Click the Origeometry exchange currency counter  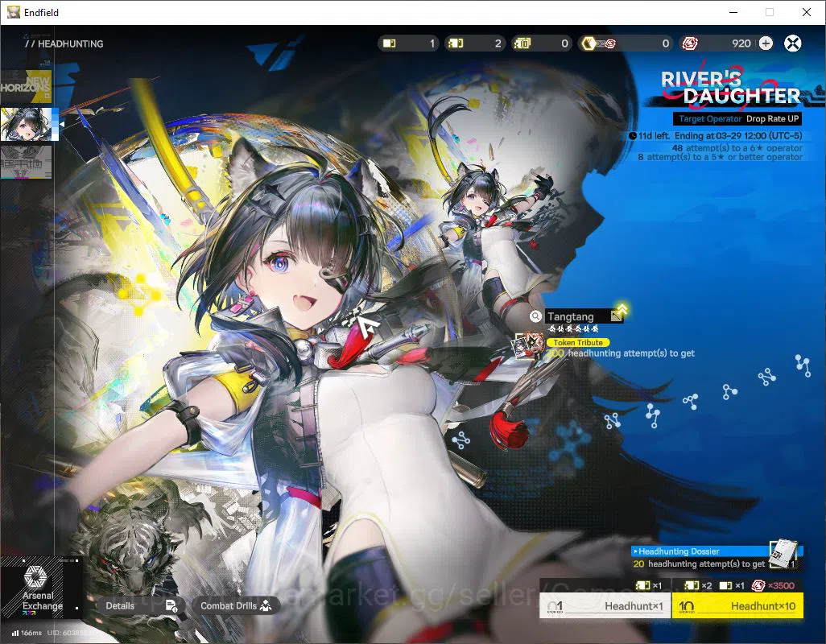626,43
